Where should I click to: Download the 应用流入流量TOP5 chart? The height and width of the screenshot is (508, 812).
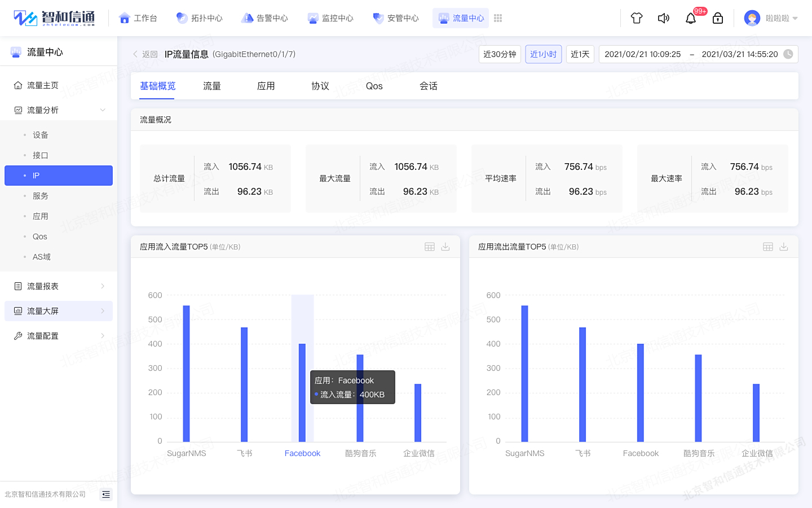click(x=445, y=247)
